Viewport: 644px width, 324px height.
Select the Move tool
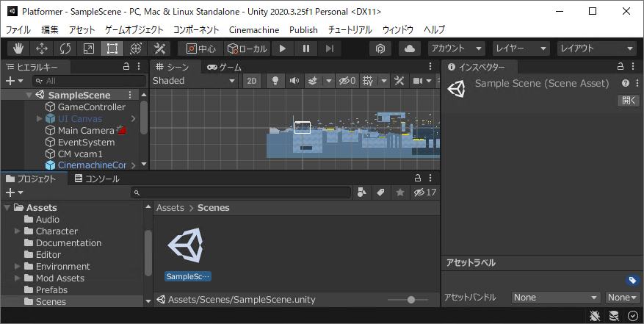pos(41,48)
